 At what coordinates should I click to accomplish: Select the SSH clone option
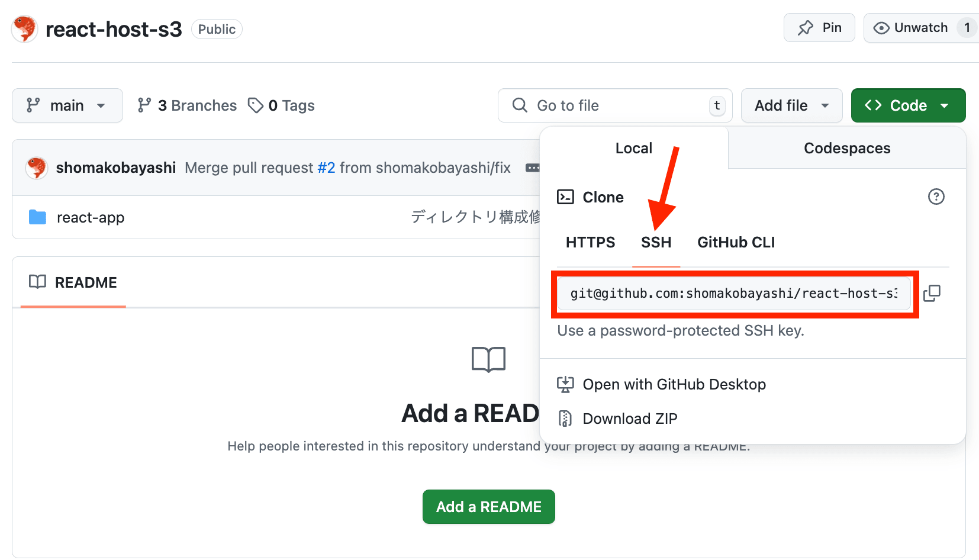point(656,242)
